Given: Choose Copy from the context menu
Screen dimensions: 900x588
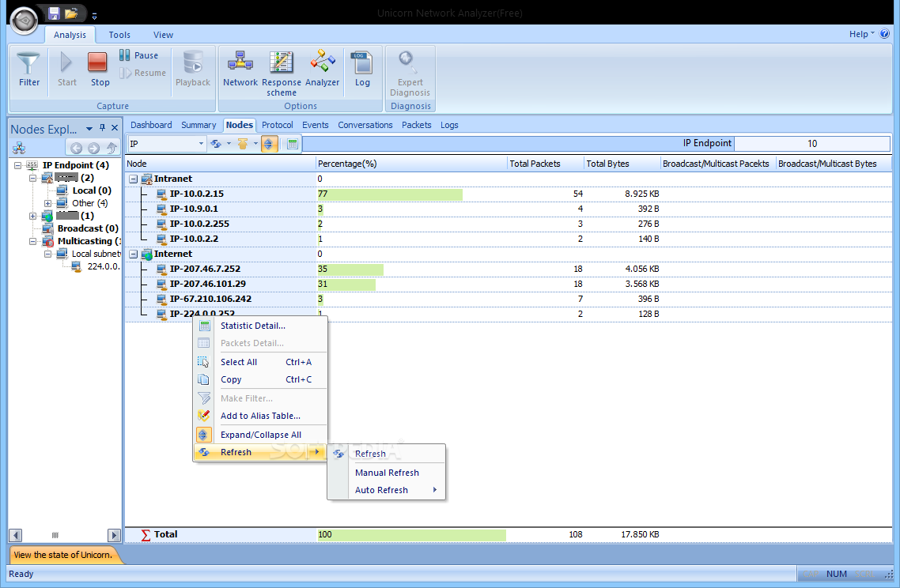Looking at the screenshot, I should pos(260,379).
